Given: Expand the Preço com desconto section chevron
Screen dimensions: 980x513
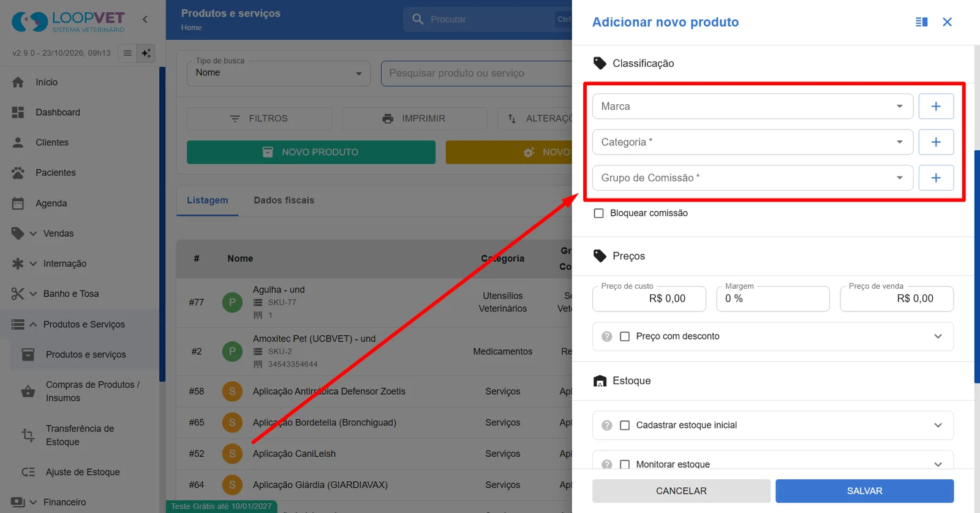Looking at the screenshot, I should 938,336.
